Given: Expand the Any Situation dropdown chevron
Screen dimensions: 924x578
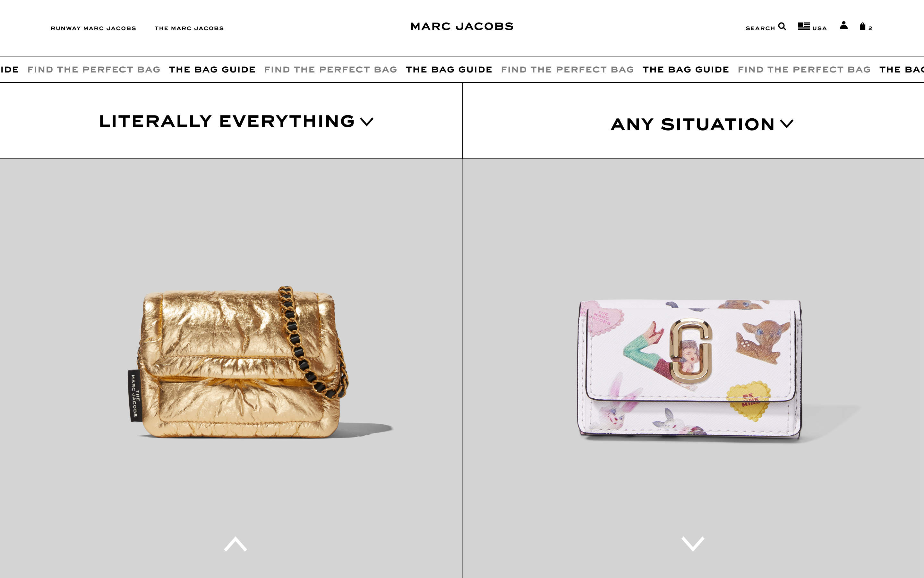Looking at the screenshot, I should pos(786,124).
